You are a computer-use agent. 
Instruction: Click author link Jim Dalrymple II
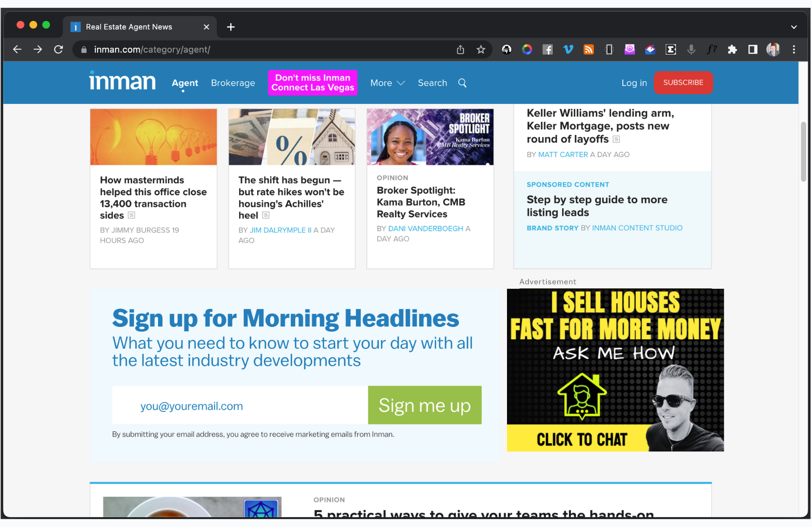click(281, 230)
